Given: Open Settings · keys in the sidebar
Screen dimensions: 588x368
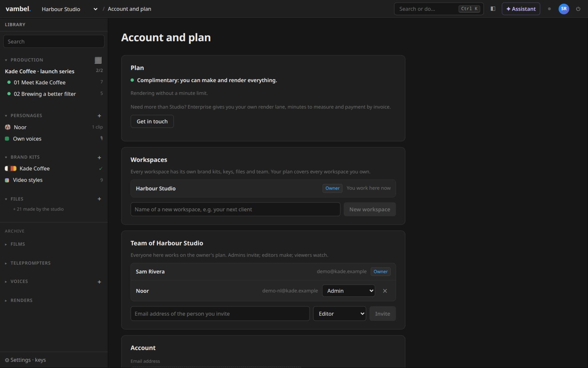Looking at the screenshot, I should pyautogui.click(x=25, y=360).
